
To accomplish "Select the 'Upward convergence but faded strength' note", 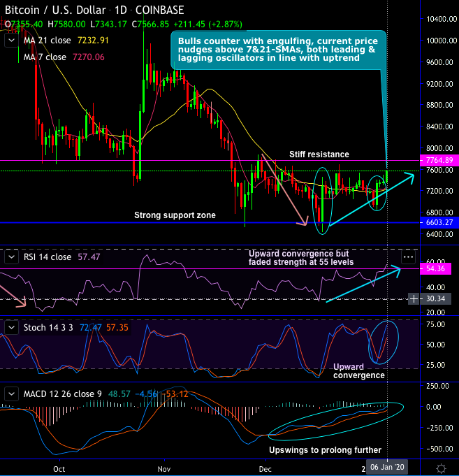I will pos(301,258).
